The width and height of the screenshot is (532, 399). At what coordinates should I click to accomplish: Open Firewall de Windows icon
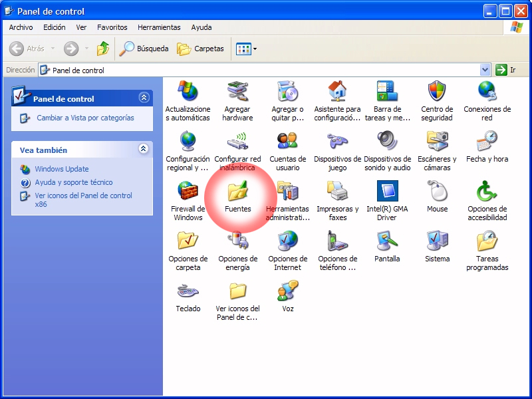pyautogui.click(x=188, y=191)
